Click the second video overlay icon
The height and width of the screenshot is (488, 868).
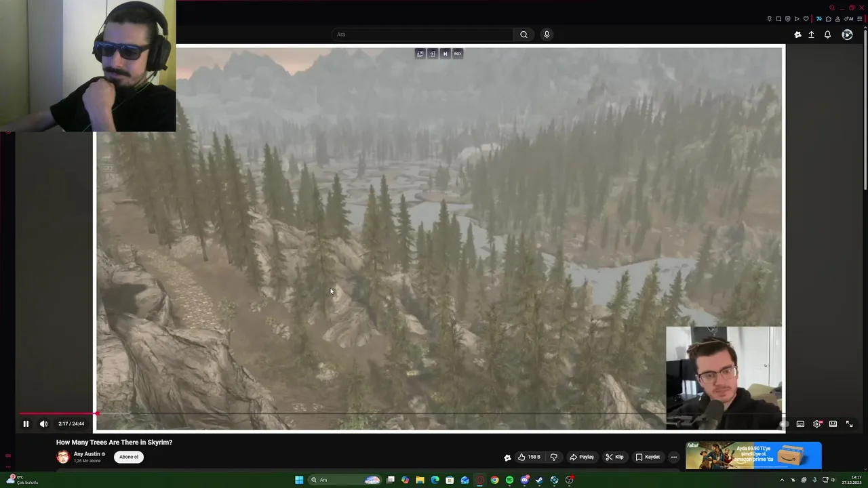pos(432,54)
